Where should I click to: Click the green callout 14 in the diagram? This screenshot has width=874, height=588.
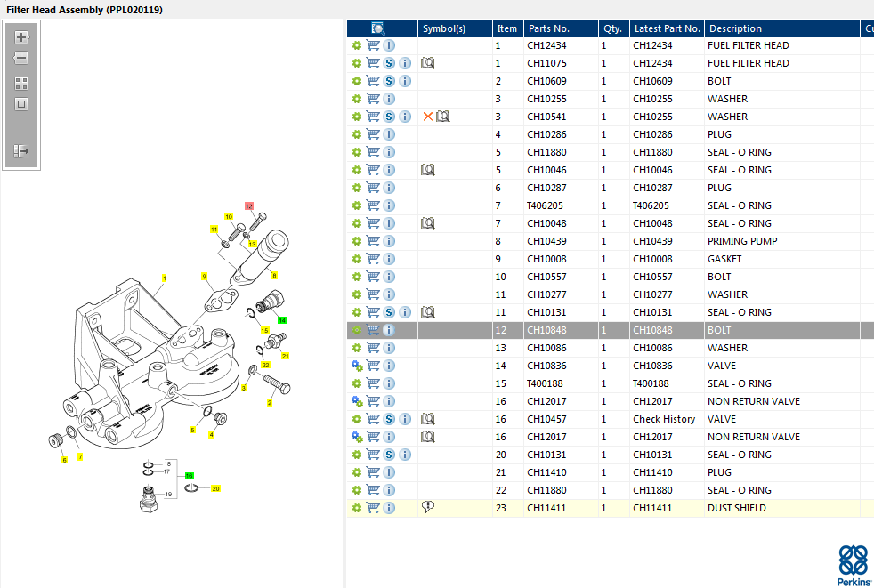[x=281, y=319]
